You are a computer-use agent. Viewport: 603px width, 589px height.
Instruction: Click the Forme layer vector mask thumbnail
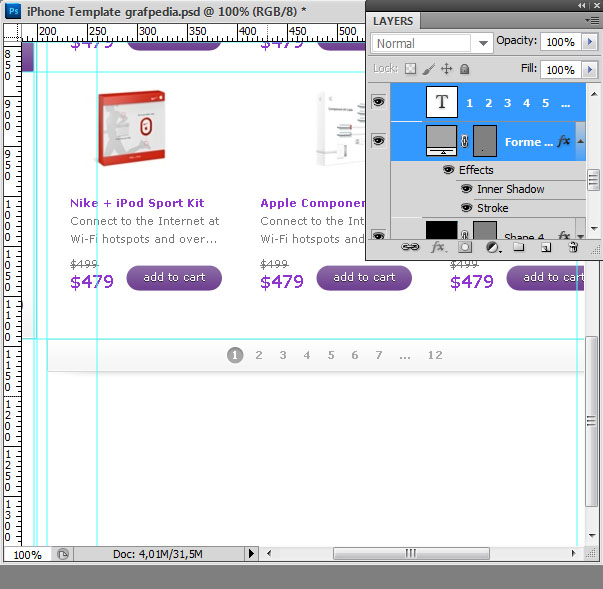pos(485,141)
